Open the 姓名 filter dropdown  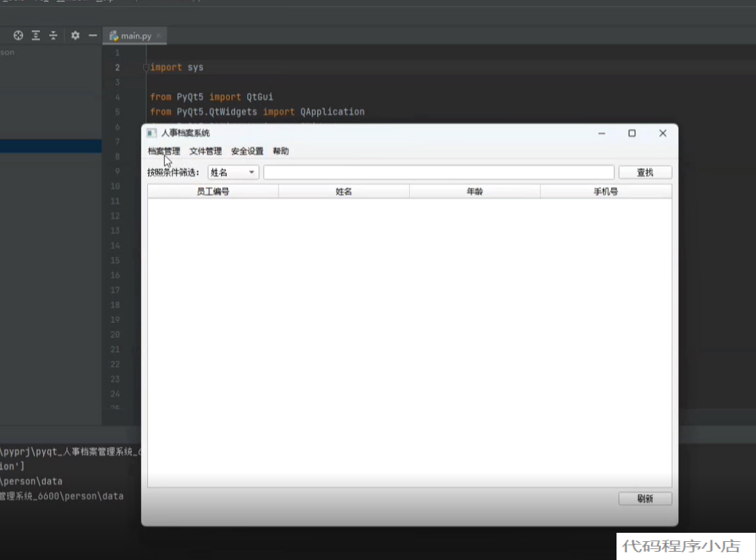coord(232,172)
